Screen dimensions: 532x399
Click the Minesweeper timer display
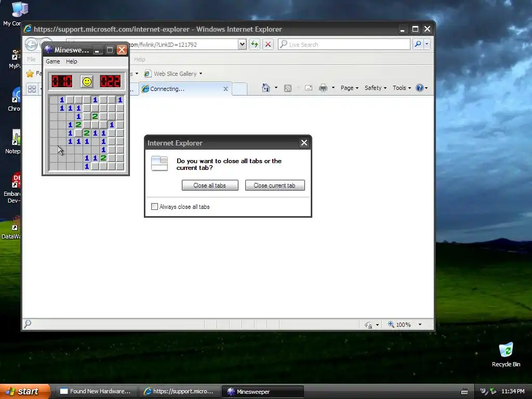tap(110, 82)
